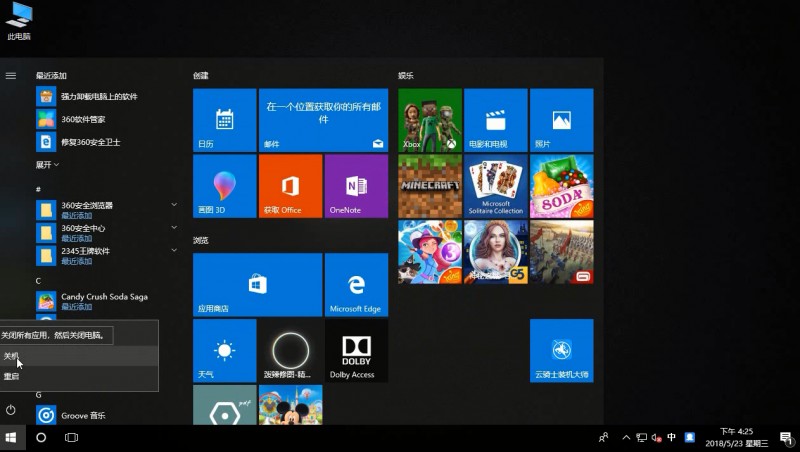Screen dimensions: 800x452
Task: Open the Xbox tile
Action: [430, 120]
